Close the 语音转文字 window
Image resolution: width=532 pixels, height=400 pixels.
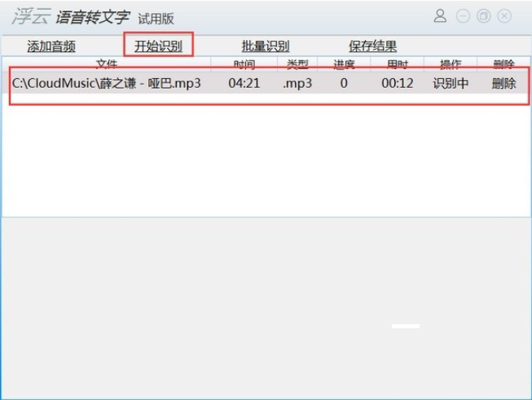(504, 16)
